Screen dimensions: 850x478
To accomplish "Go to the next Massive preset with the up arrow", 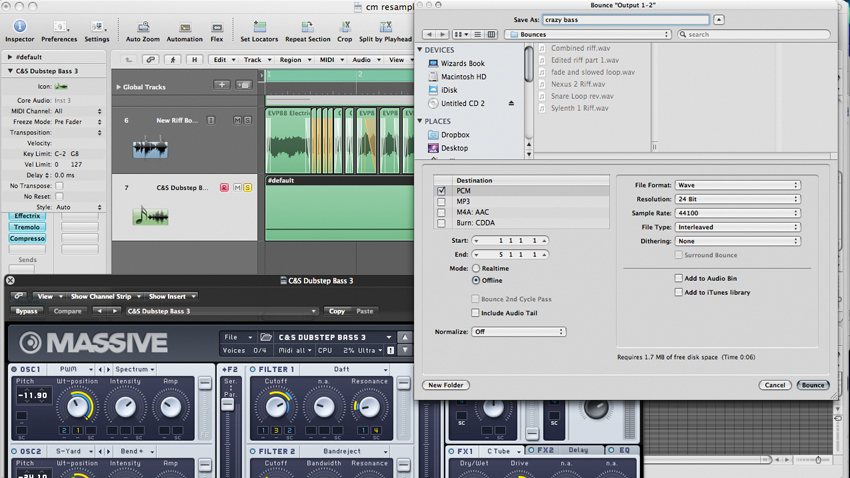I will [405, 337].
